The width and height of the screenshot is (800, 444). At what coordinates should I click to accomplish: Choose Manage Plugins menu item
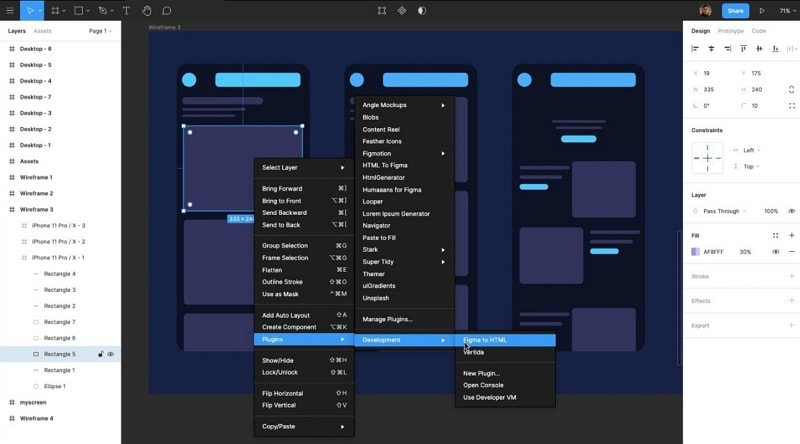(404, 319)
